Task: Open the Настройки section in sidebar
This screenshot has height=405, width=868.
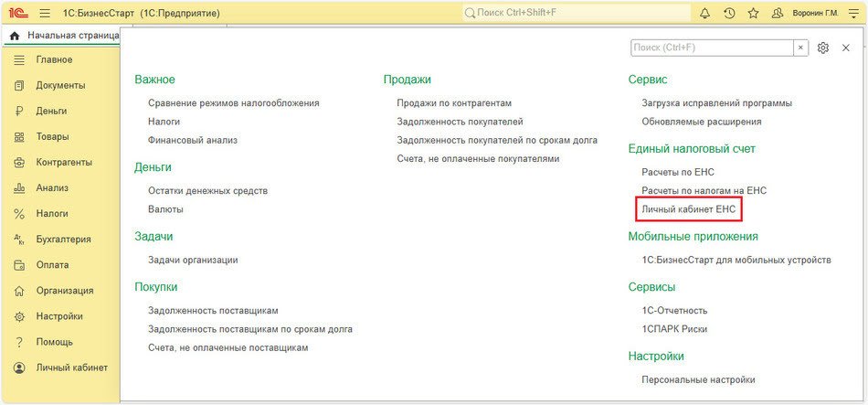Action: 59,316
